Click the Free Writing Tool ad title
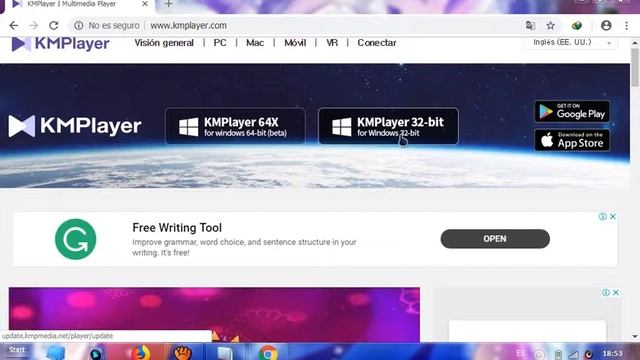 pos(177,228)
